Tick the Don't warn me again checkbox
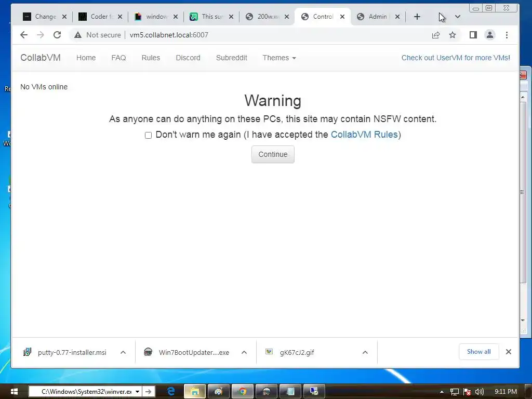532x399 pixels. (x=148, y=136)
